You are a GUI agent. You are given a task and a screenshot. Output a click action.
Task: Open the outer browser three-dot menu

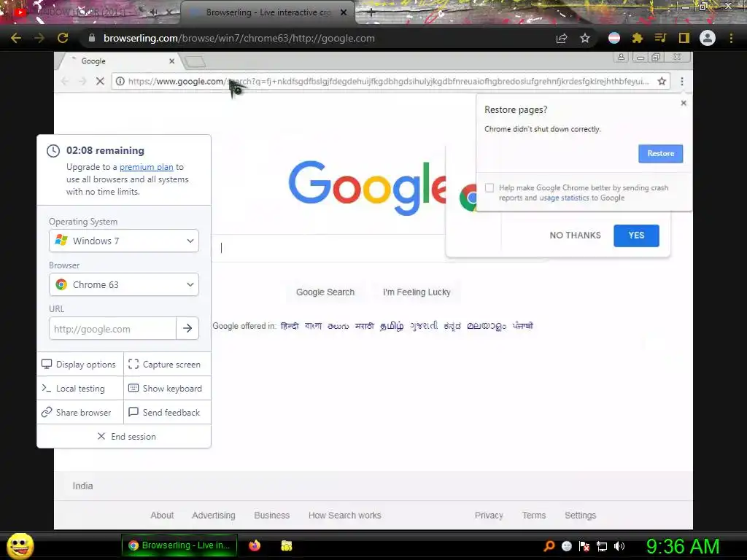731,38
